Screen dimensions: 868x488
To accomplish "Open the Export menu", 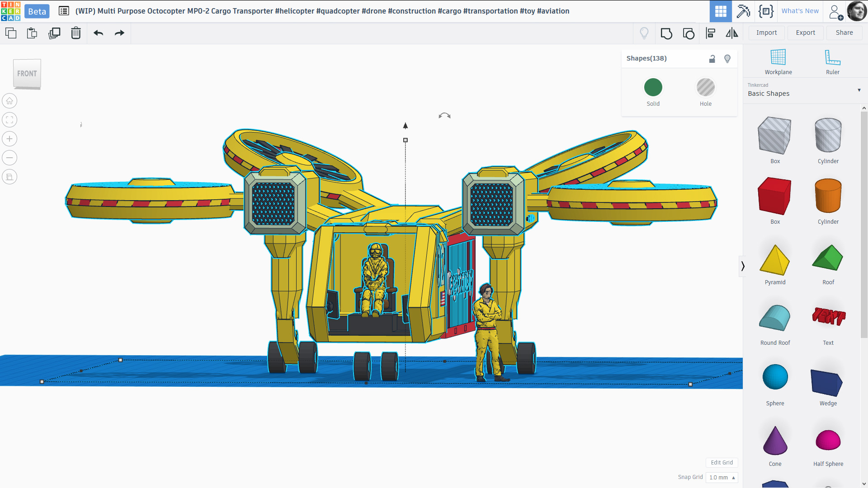I will click(805, 33).
